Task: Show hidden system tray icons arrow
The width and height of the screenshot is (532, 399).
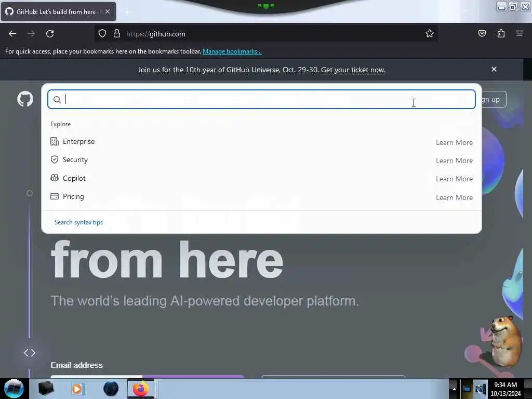Action: tap(454, 389)
